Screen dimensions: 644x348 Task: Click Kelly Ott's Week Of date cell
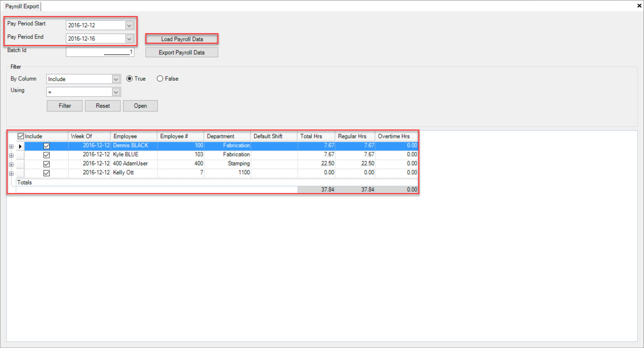pyautogui.click(x=89, y=173)
